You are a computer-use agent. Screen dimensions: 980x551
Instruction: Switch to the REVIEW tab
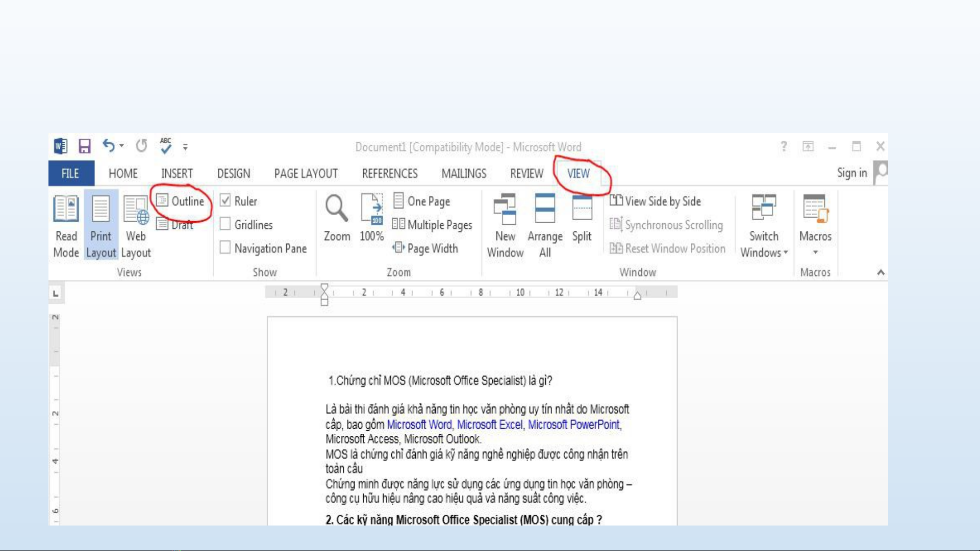tap(526, 173)
